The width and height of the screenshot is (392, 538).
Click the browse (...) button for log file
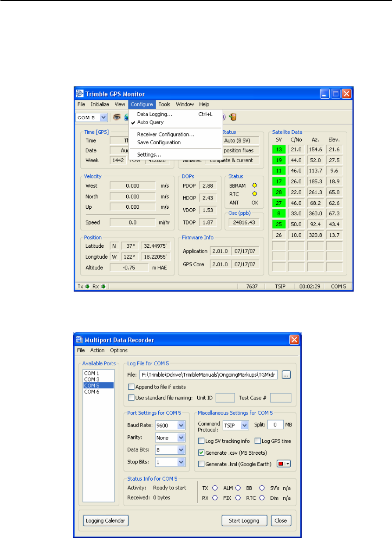(x=286, y=375)
